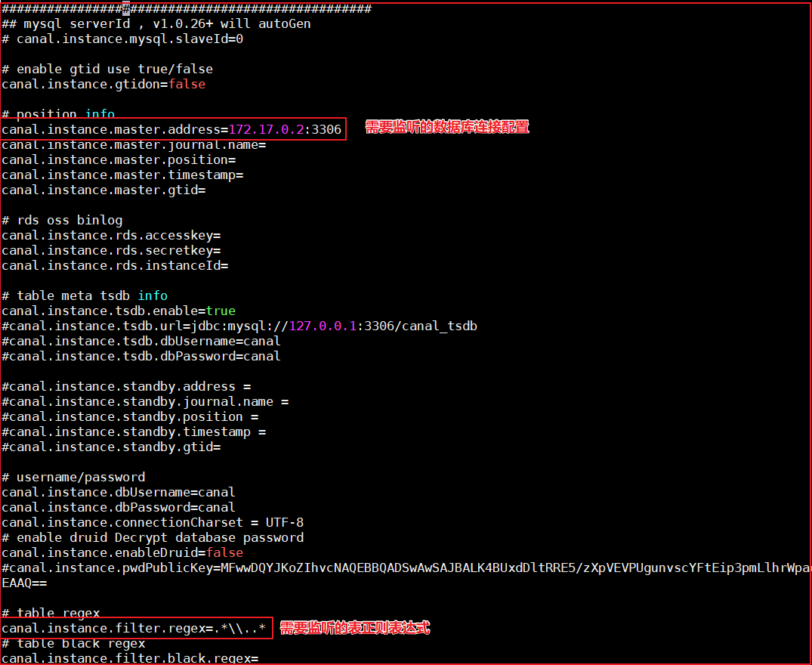This screenshot has height=665, width=812.
Task: Click the 'canal.instance.tsdb.enable=true' line
Action: (x=119, y=311)
